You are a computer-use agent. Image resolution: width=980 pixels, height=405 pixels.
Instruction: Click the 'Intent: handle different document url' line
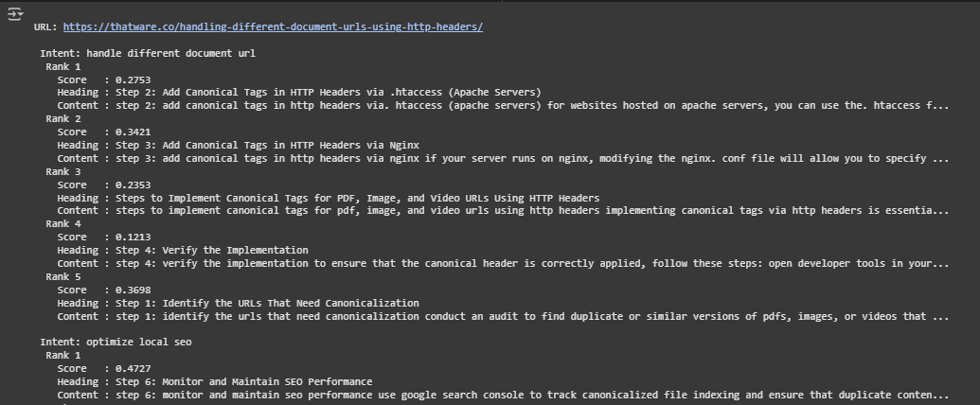[148, 53]
